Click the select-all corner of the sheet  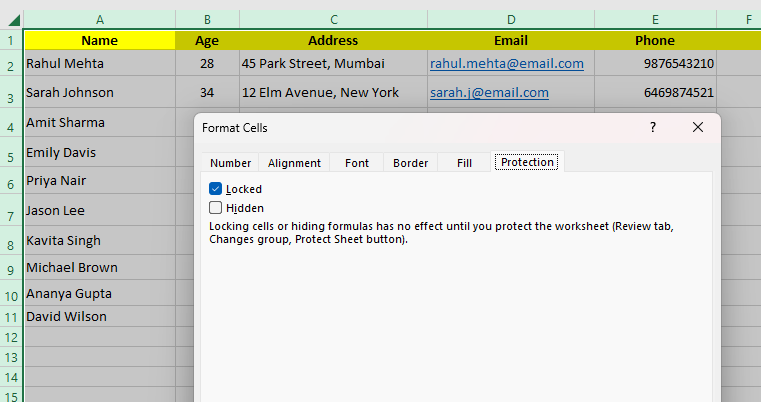pyautogui.click(x=10, y=19)
